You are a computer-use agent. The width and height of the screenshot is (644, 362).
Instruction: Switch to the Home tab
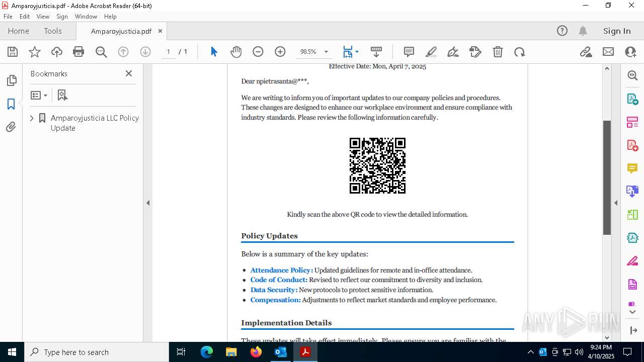19,31
